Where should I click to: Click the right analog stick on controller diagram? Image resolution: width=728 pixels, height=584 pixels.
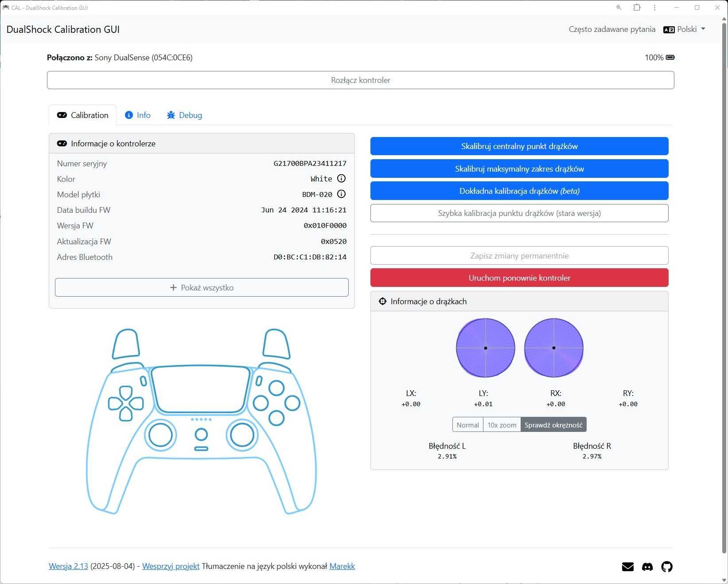[242, 435]
